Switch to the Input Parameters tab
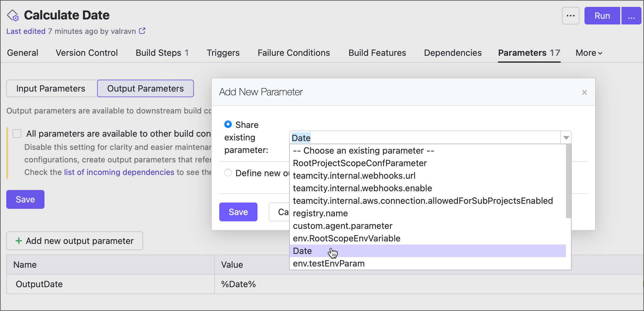The height and width of the screenshot is (311, 644). point(51,88)
